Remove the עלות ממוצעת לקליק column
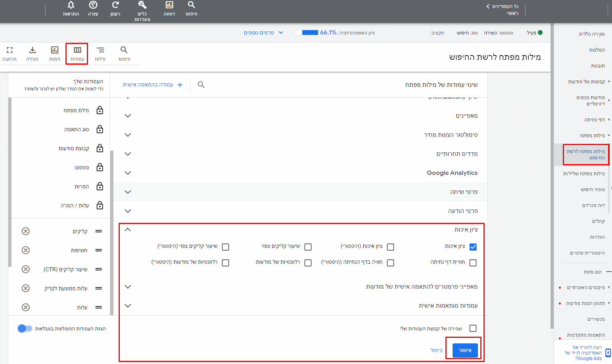612x364 pixels. (26, 288)
